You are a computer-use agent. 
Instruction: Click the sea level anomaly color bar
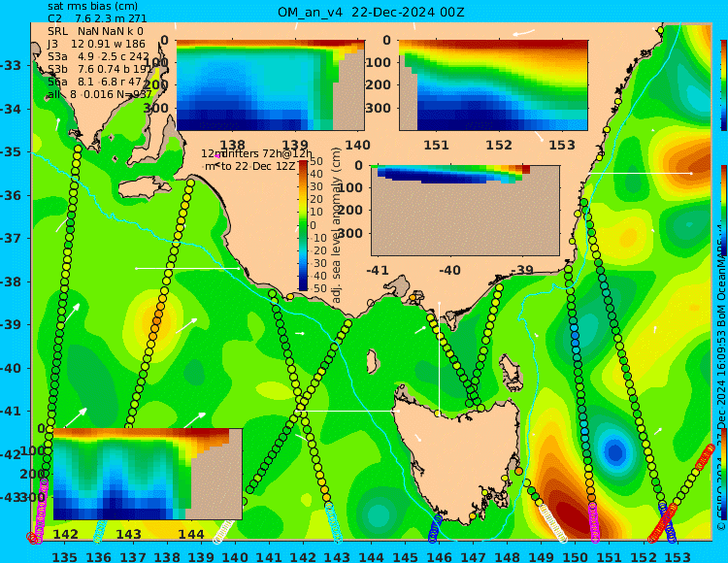tap(303, 225)
